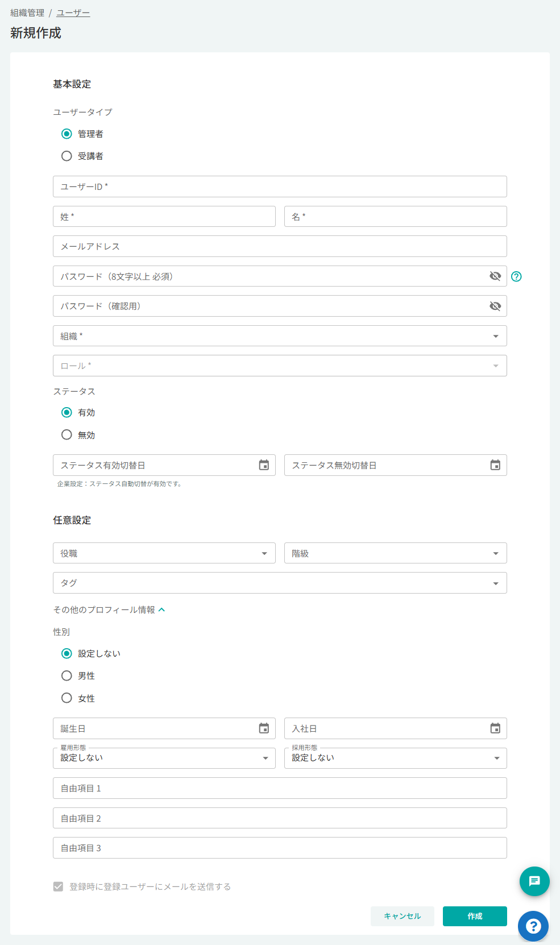This screenshot has width=560, height=945.
Task: Open the 雇用形態 dropdown
Action: (x=164, y=758)
